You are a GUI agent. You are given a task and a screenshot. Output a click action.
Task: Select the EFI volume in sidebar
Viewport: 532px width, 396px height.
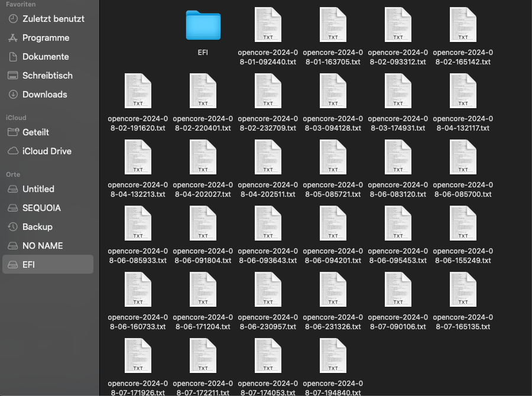[48, 264]
